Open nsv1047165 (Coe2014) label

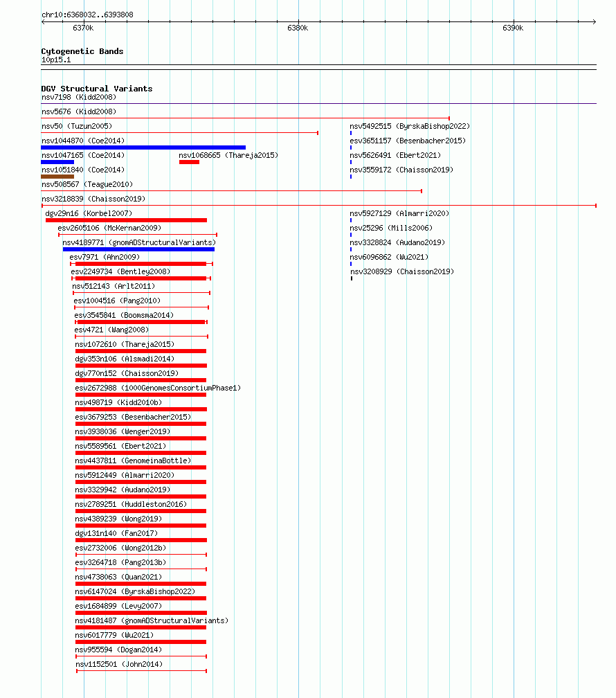point(83,155)
